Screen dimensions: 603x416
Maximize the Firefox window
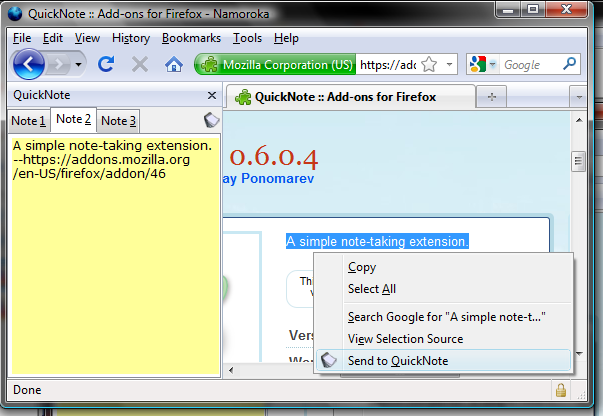click(x=533, y=9)
